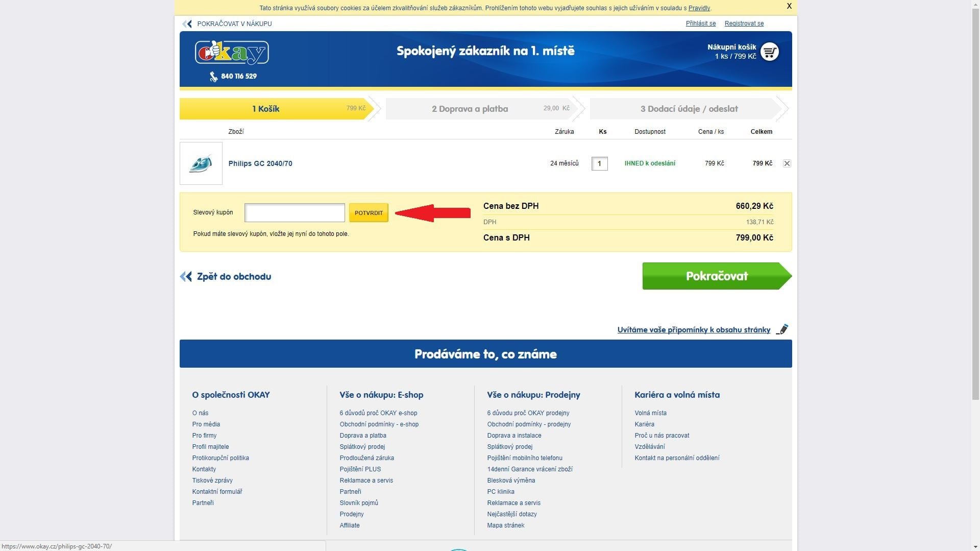This screenshot has height=551, width=980.
Task: Focus the Slevový kupón input field
Action: tap(295, 213)
